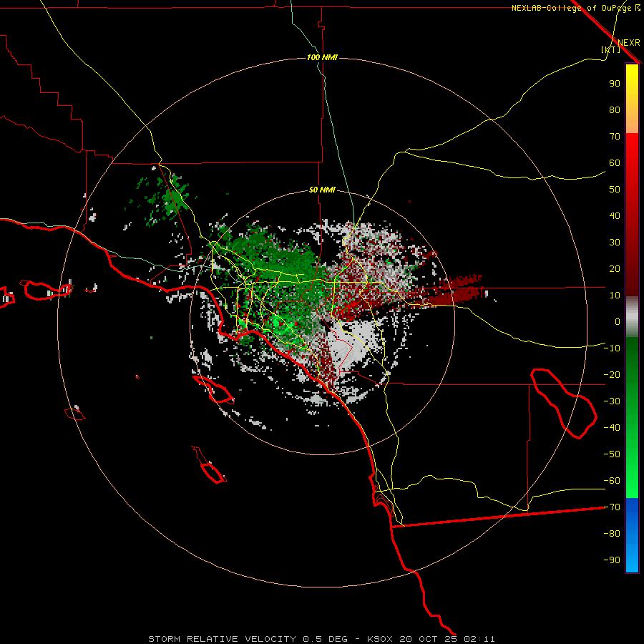Image resolution: width=644 pixels, height=644 pixels.
Task: Click the -50 value on velocity scale
Action: [612, 454]
